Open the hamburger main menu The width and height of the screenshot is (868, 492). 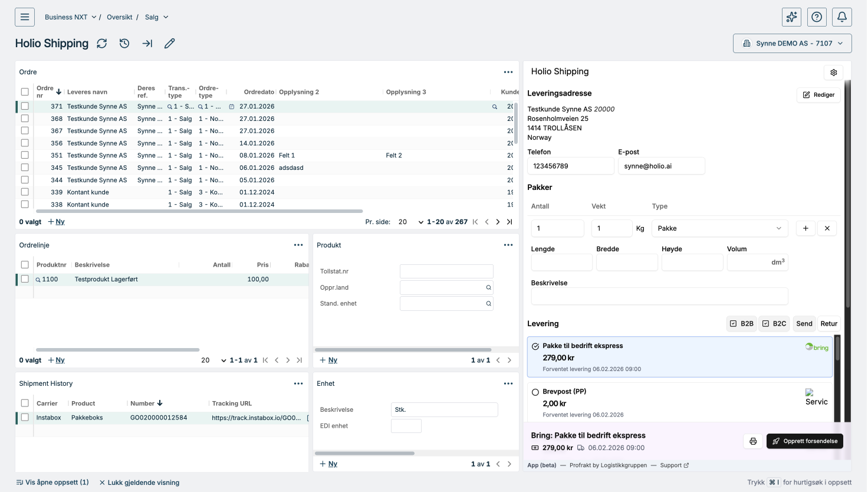click(25, 17)
